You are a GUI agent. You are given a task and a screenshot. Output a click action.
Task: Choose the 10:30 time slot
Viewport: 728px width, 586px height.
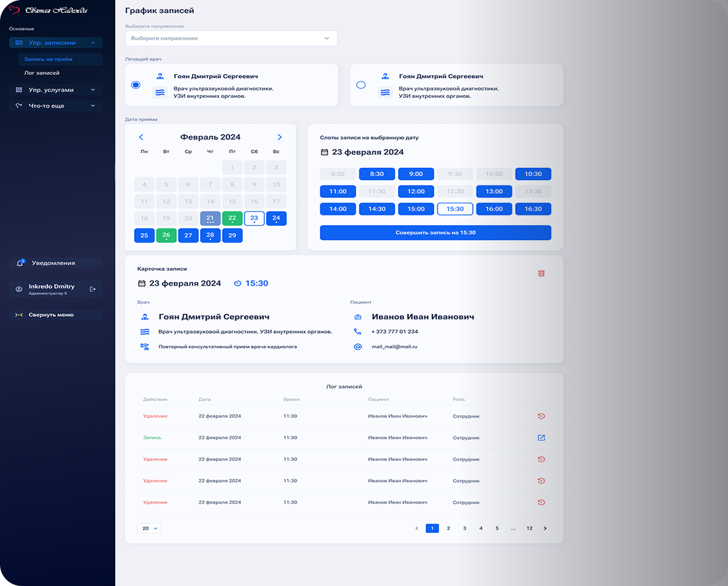533,174
